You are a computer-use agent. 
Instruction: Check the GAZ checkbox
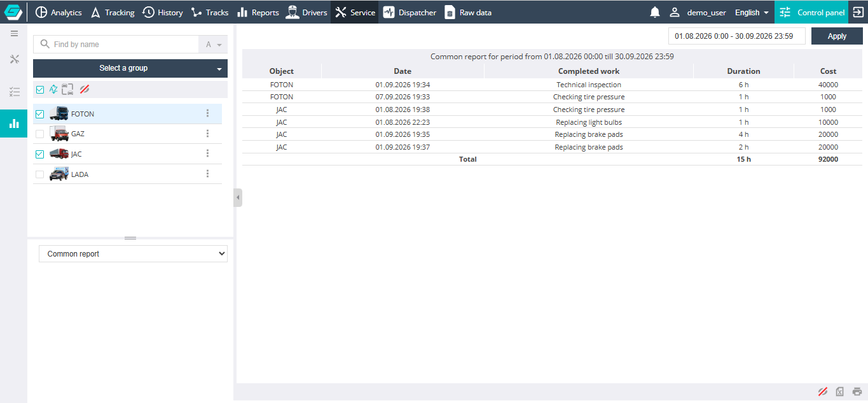pyautogui.click(x=40, y=134)
